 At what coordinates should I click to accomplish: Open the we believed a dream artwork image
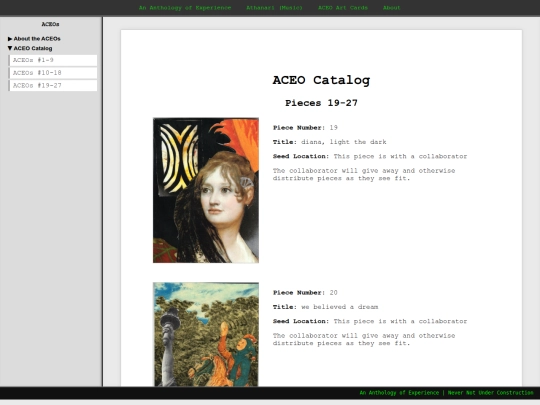click(x=206, y=334)
